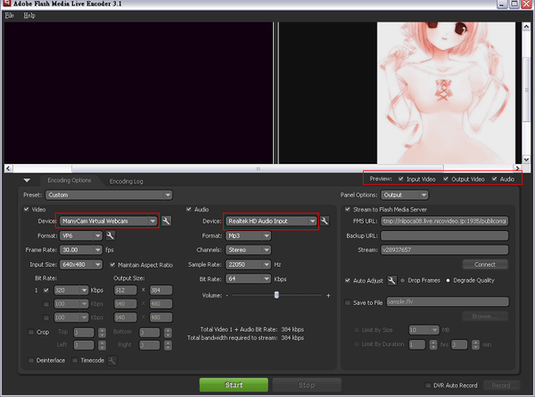Open the ManyCam Virtual Webcam device dropdown
Screen dimensions: 535x397
[x=109, y=221]
